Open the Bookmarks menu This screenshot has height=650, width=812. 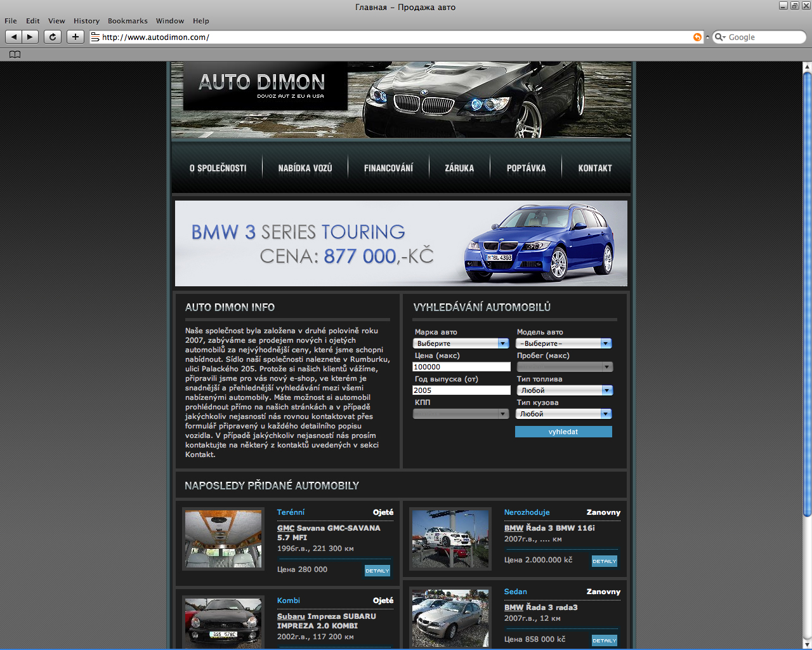pyautogui.click(x=128, y=21)
